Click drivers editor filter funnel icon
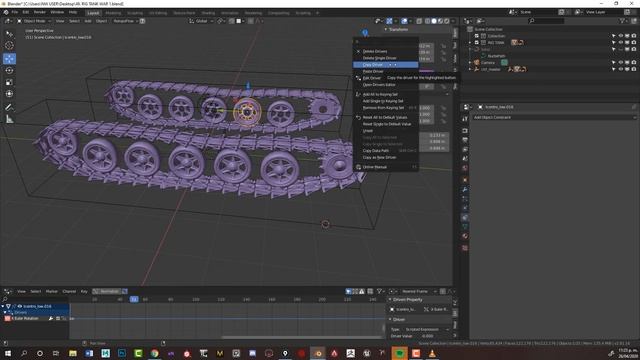The image size is (640, 360). point(380,291)
